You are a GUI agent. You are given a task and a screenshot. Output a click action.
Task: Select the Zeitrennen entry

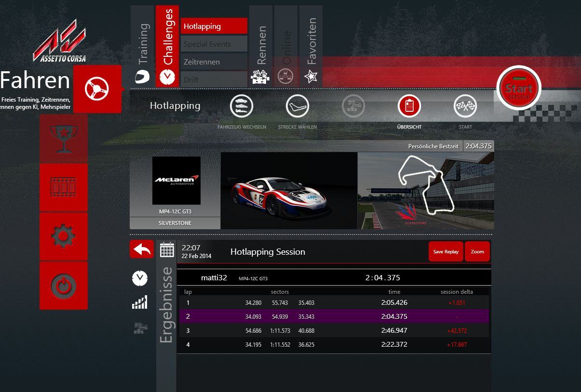(214, 62)
